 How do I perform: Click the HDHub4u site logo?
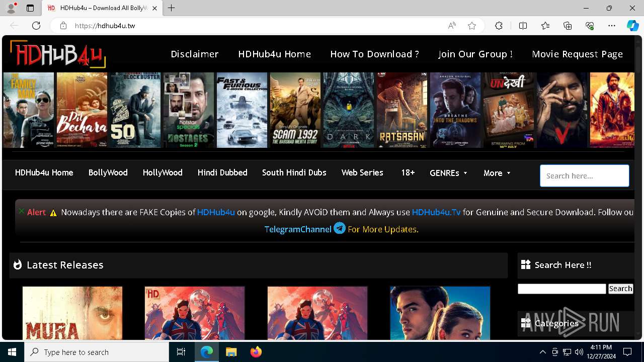coord(58,54)
